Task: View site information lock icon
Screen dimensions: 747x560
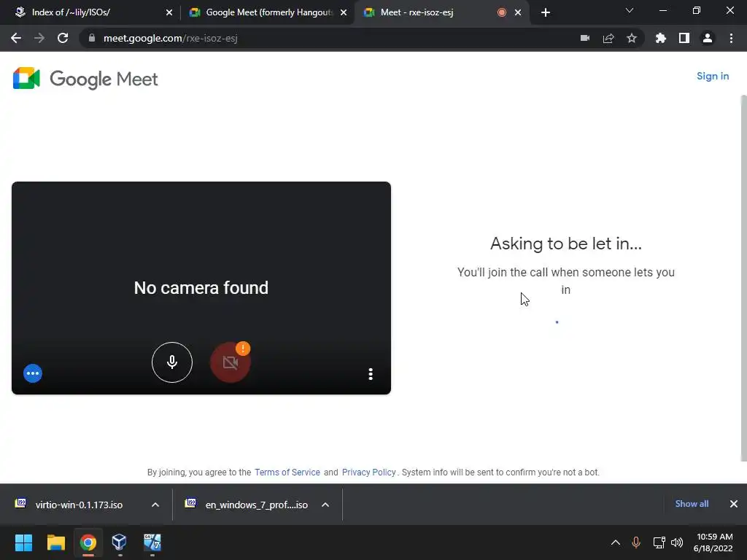Action: pos(92,38)
